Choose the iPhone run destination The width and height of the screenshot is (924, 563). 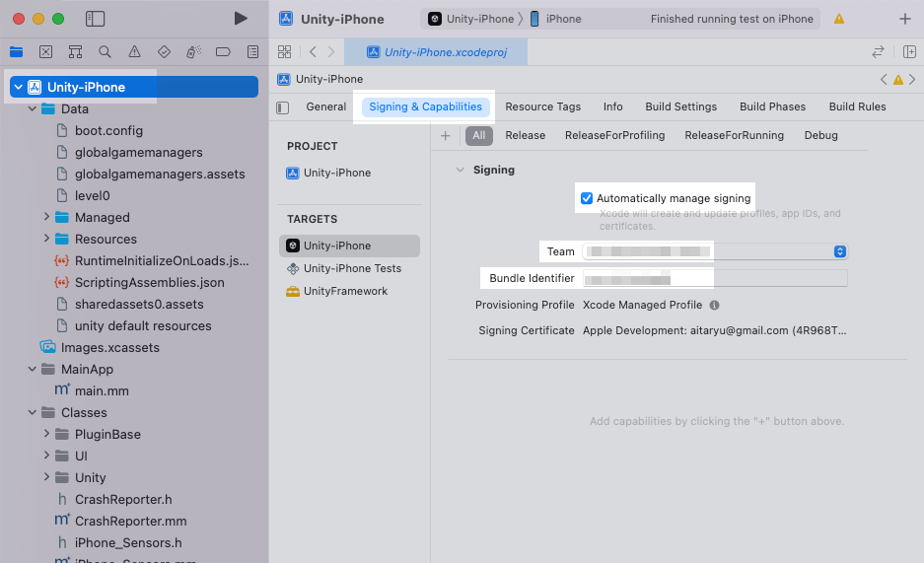pos(555,19)
